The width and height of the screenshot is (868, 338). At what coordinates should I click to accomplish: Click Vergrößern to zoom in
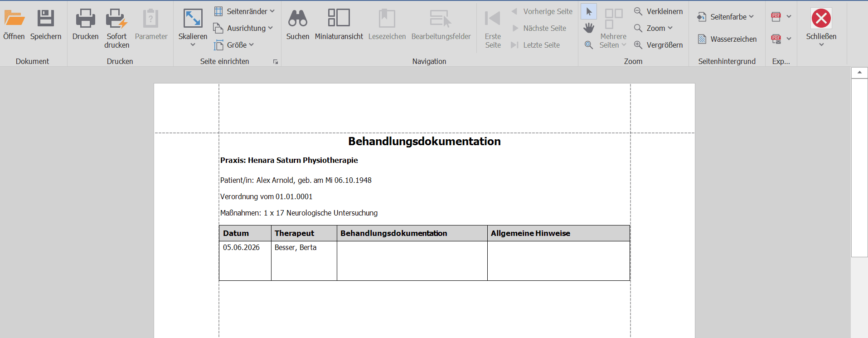coord(658,45)
